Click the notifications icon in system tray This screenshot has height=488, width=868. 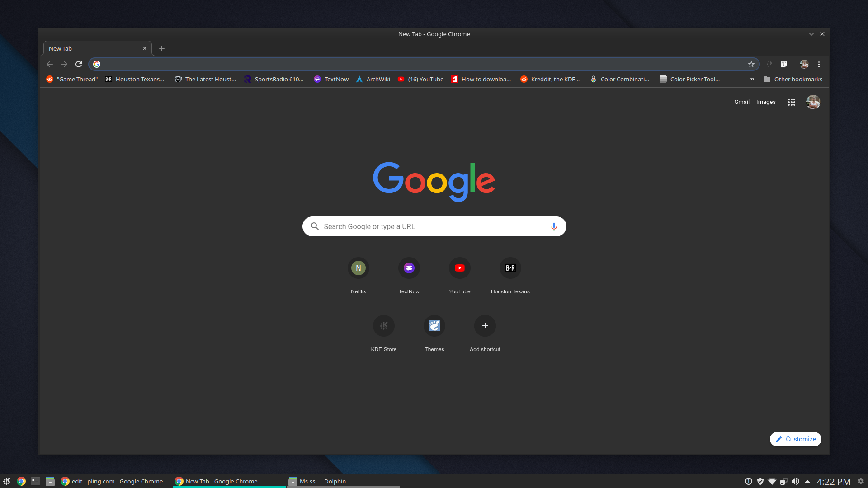point(749,481)
